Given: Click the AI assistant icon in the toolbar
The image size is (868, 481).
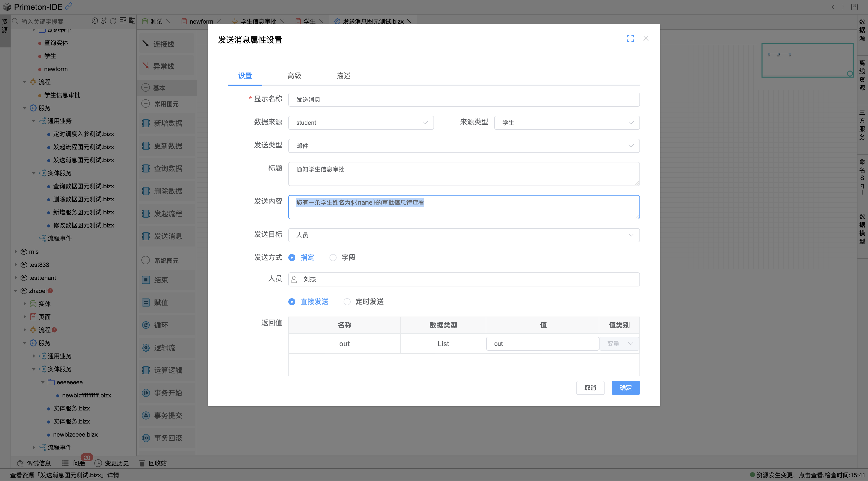Looking at the screenshot, I should coord(95,21).
